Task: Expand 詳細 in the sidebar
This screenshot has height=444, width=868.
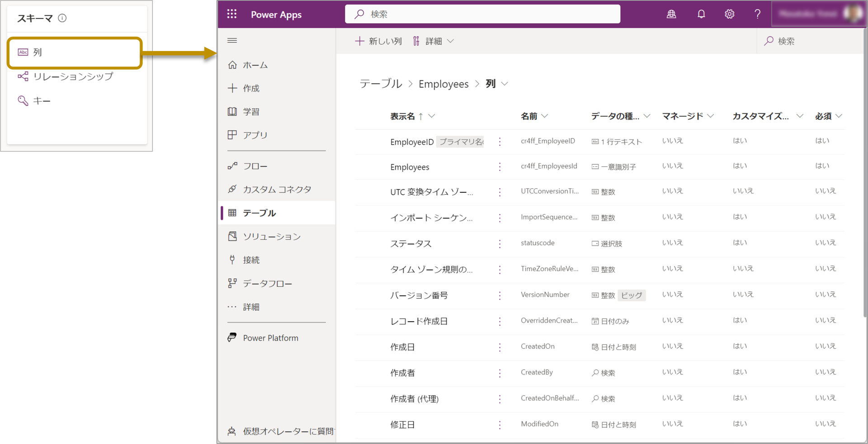Action: pos(277,307)
